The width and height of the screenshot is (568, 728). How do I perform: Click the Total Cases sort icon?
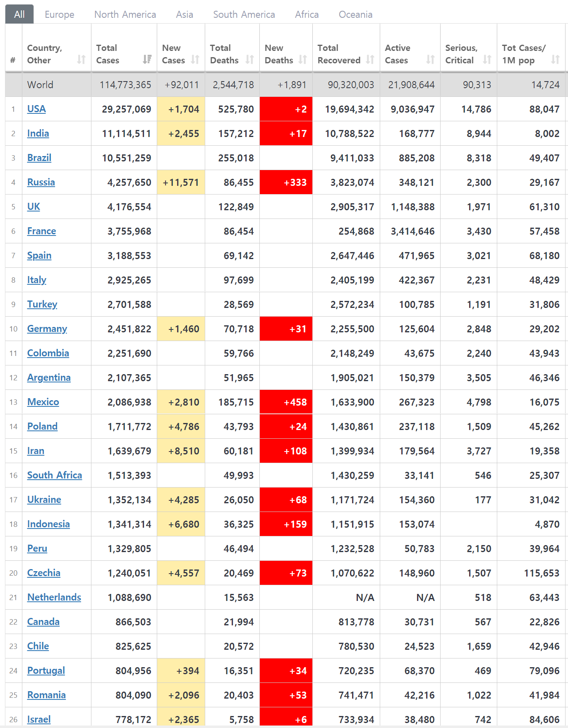coord(147,60)
